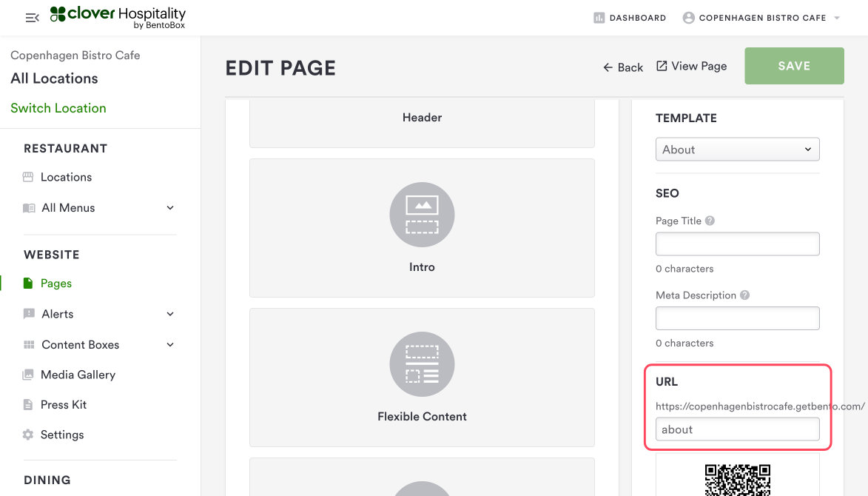This screenshot has height=496, width=868.
Task: Click the All Menus book icon
Action: coord(29,208)
